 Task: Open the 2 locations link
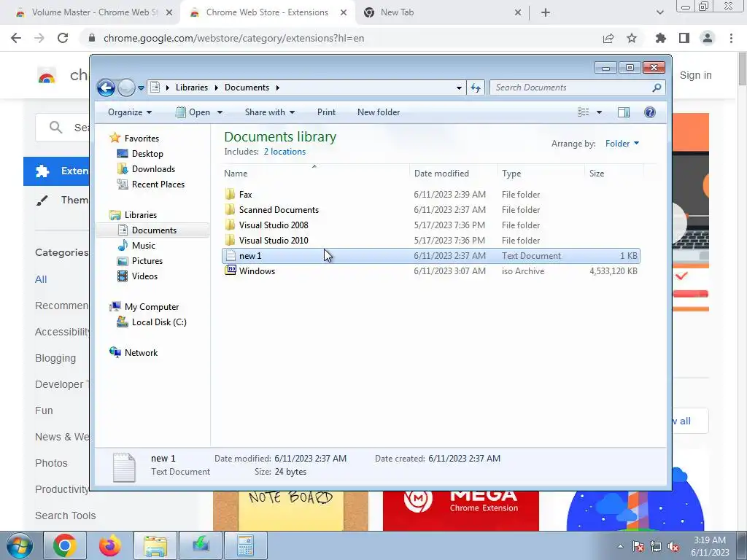pos(285,152)
